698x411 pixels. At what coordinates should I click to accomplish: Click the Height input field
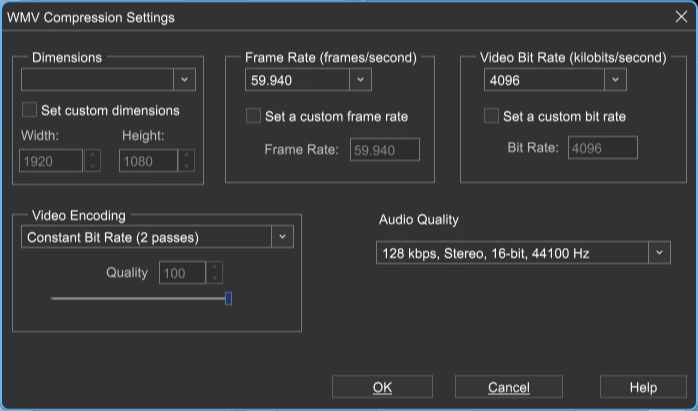pos(148,161)
